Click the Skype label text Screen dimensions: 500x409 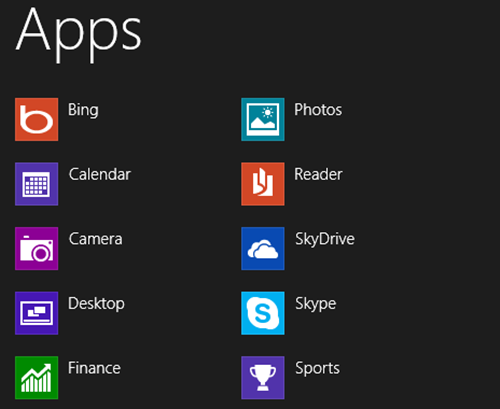coord(316,304)
